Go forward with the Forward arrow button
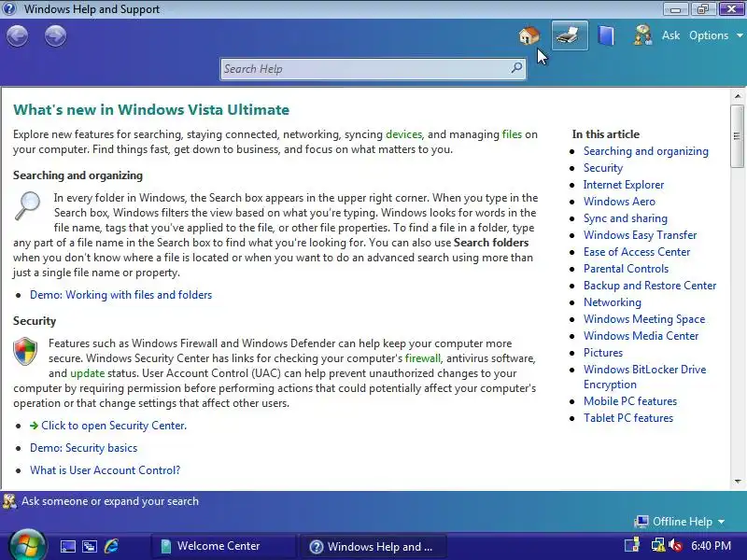 (x=55, y=35)
